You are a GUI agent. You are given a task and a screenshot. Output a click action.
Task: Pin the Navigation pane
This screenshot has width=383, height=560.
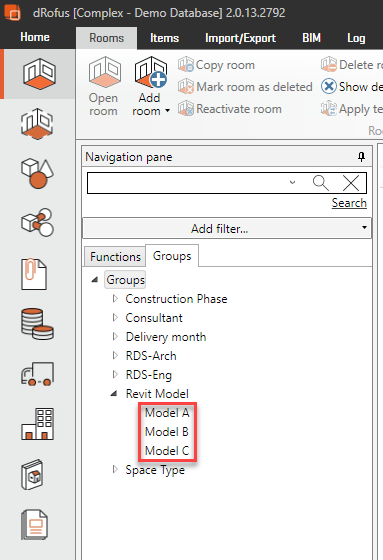click(362, 157)
